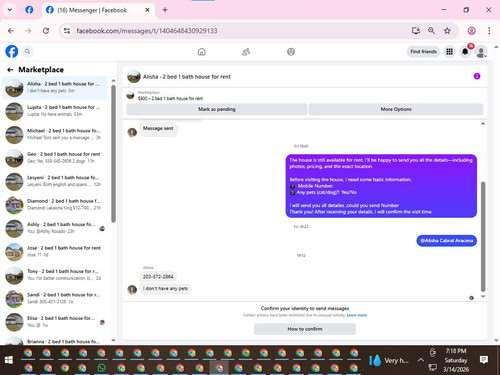Open Geo conversation in the list
The height and width of the screenshot is (375, 500).
click(x=55, y=158)
